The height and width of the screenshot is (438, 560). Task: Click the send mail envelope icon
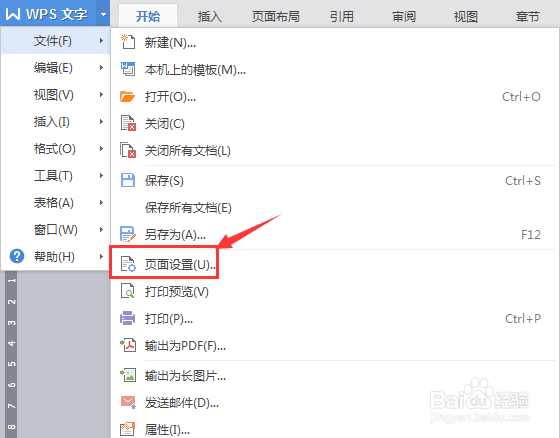[128, 402]
